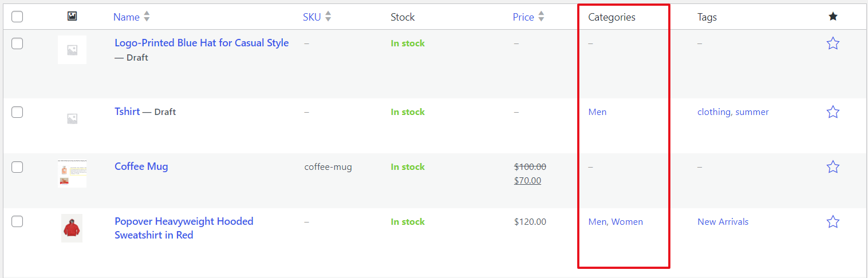
Task: Select the Tshirt row checkbox
Action: 17,112
